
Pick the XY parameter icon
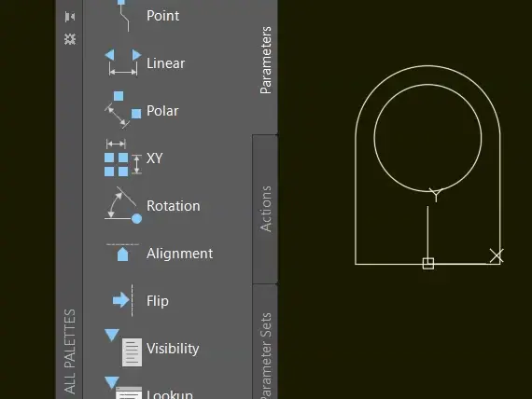tap(123, 158)
